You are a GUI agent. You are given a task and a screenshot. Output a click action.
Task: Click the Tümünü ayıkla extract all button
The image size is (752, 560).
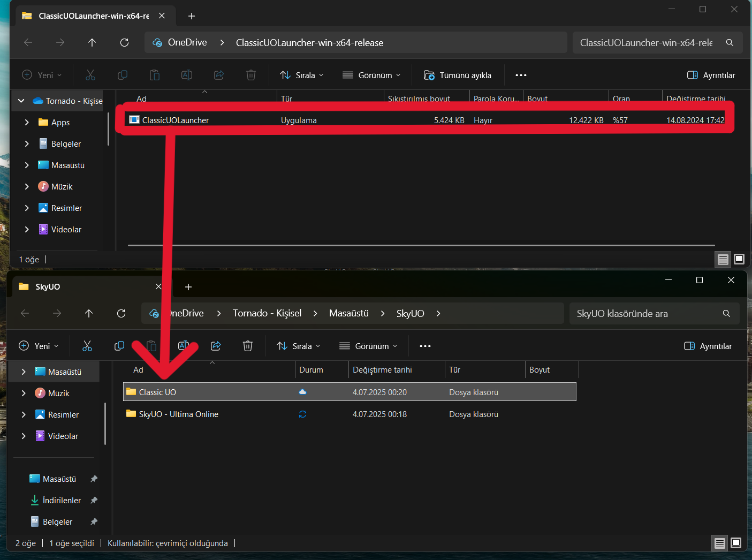[x=458, y=75]
